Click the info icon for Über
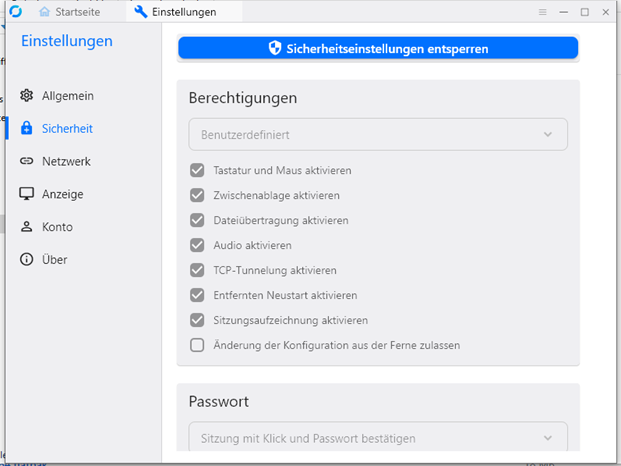The width and height of the screenshot is (621, 466). tap(27, 260)
